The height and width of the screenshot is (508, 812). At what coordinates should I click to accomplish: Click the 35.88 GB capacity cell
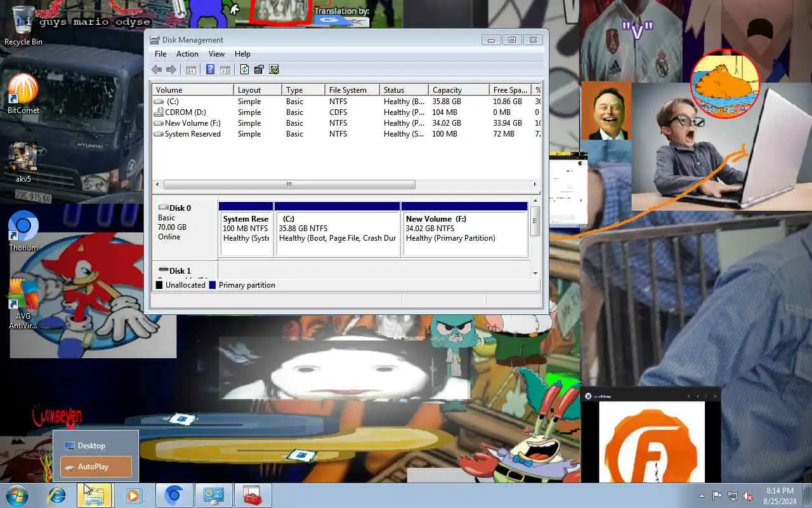click(x=447, y=102)
